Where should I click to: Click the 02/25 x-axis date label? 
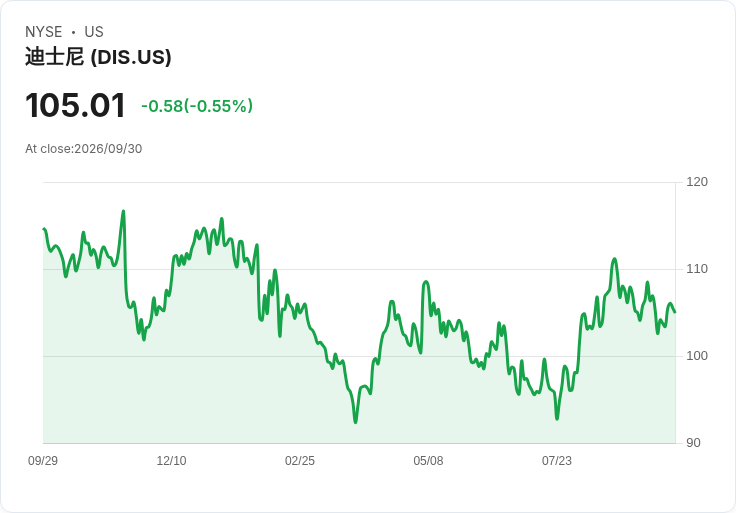(x=299, y=461)
